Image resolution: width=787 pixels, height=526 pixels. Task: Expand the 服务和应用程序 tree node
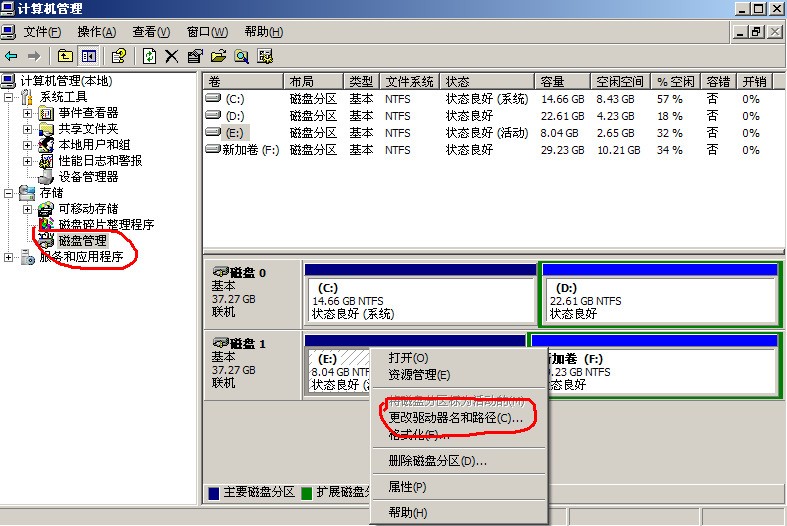(x=9, y=257)
